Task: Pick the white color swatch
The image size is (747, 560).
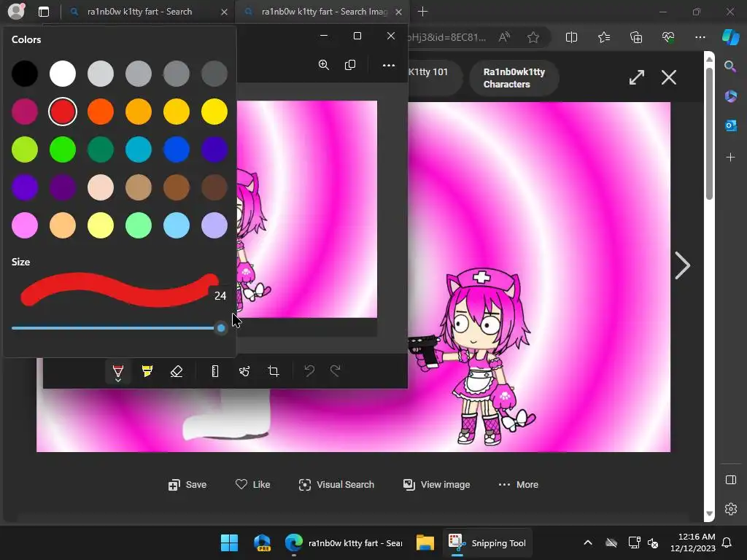Action: pos(63,74)
